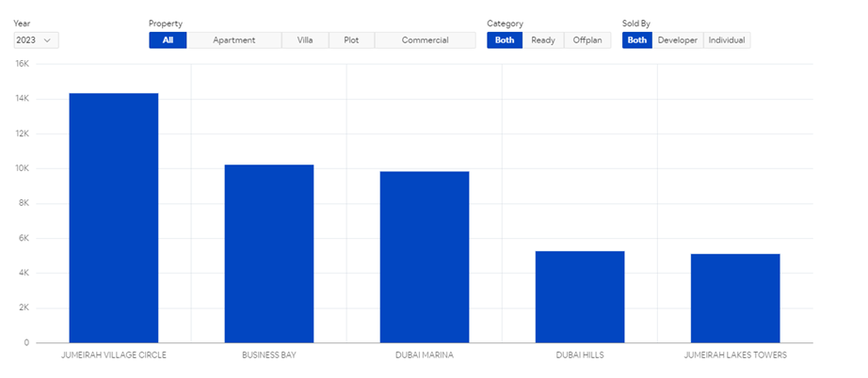Select Both in Sold By filter
This screenshot has height=378, width=868.
[x=637, y=40]
